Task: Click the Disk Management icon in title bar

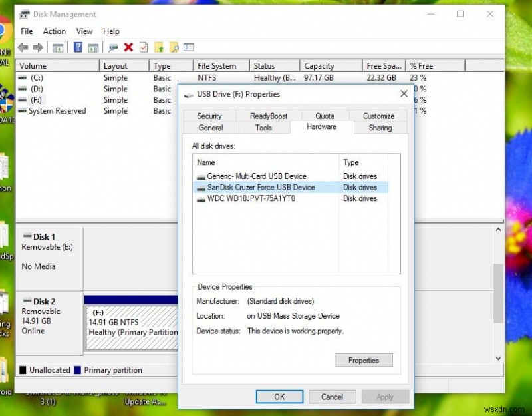Action: point(25,14)
